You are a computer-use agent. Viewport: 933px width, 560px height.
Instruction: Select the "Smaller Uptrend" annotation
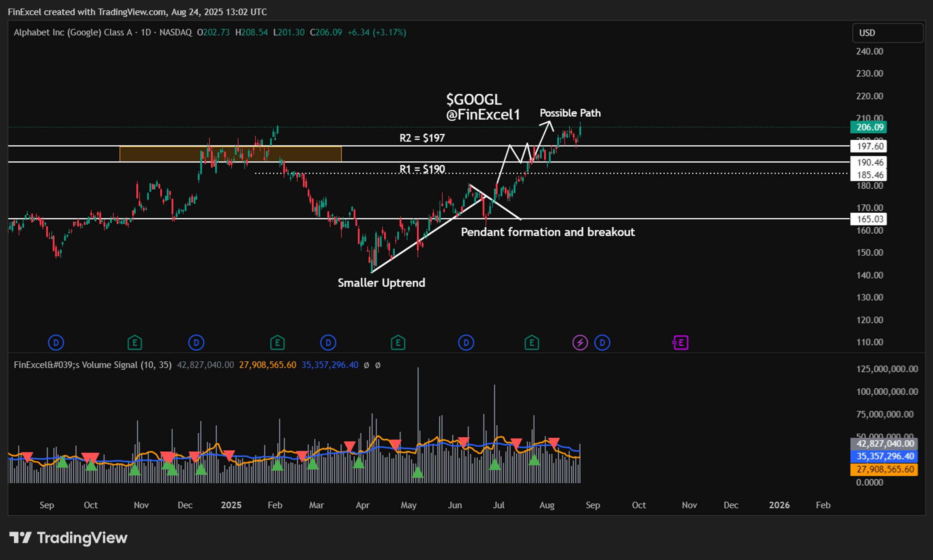coord(381,283)
